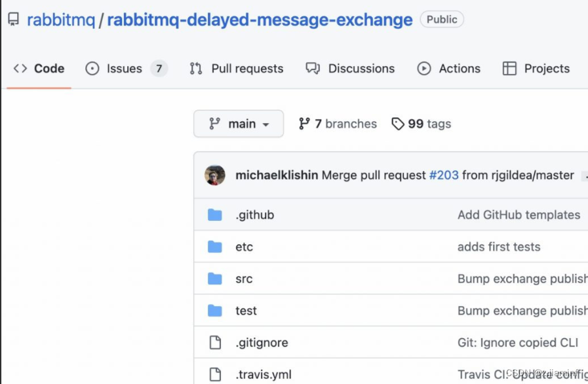Click the tag icon beside 99 tags
The width and height of the screenshot is (588, 384).
click(397, 124)
